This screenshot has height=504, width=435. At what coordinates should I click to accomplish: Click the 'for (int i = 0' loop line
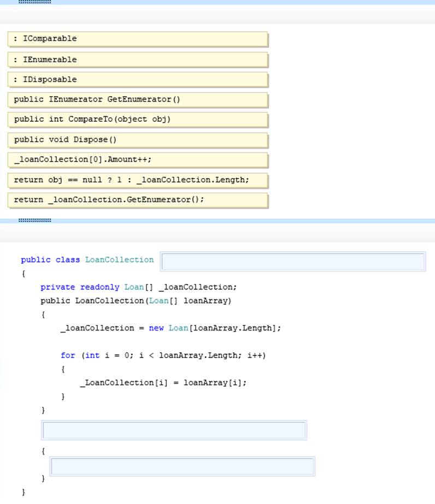click(x=163, y=355)
